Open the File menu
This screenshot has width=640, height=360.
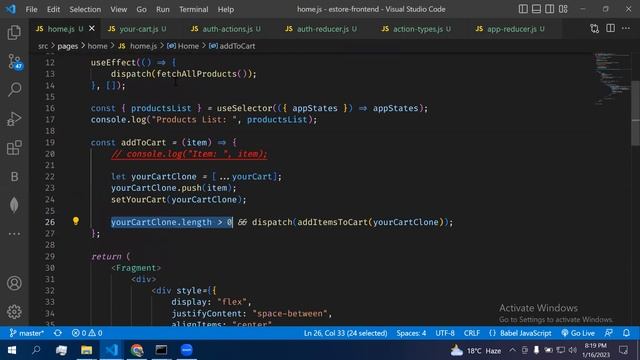(31, 9)
